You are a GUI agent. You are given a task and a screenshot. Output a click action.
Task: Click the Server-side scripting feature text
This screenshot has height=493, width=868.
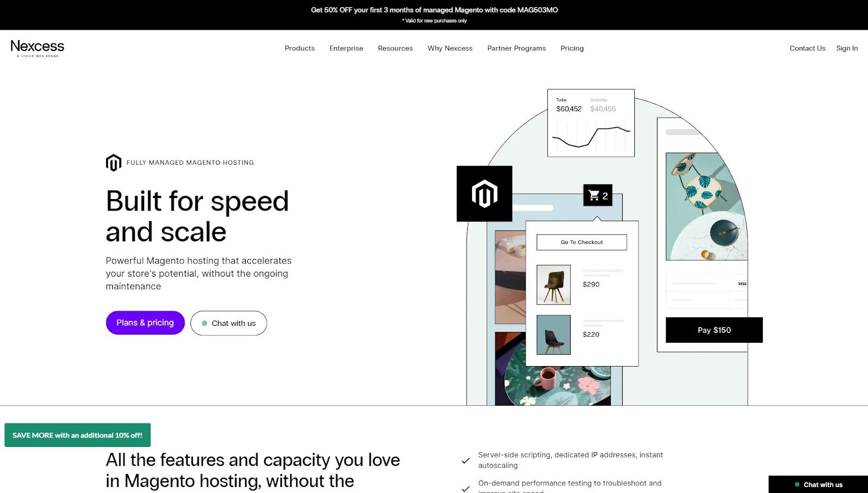pos(570,460)
